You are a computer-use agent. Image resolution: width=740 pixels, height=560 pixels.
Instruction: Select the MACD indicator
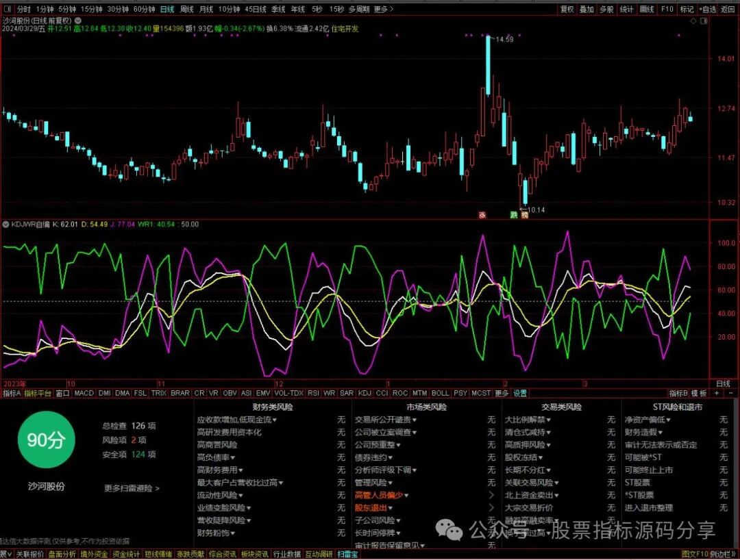(x=84, y=393)
